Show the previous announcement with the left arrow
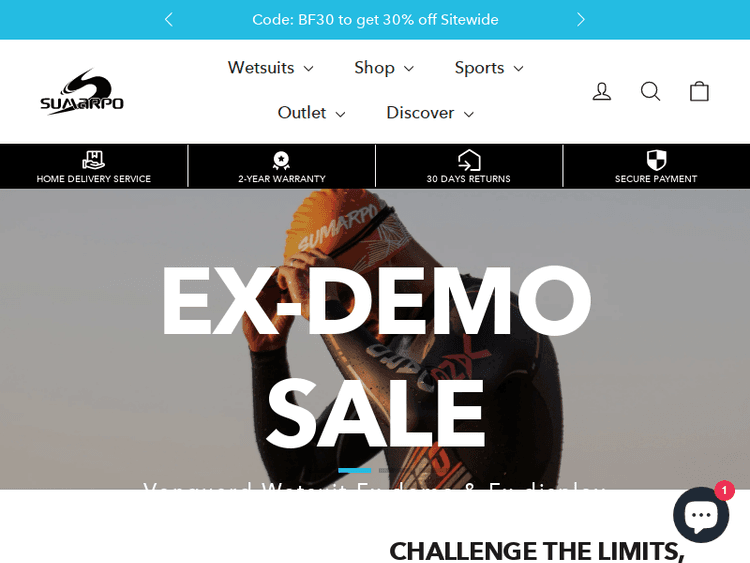 168,20
